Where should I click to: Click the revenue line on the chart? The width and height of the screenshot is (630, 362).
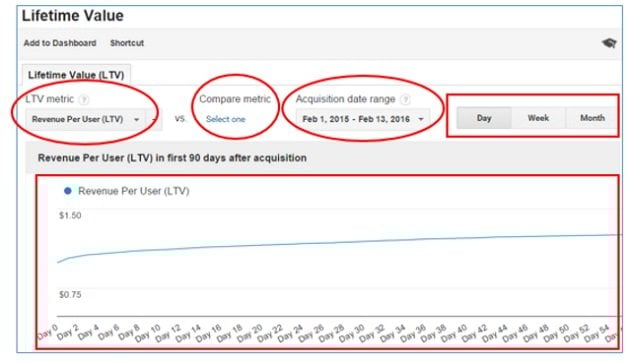[x=338, y=242]
